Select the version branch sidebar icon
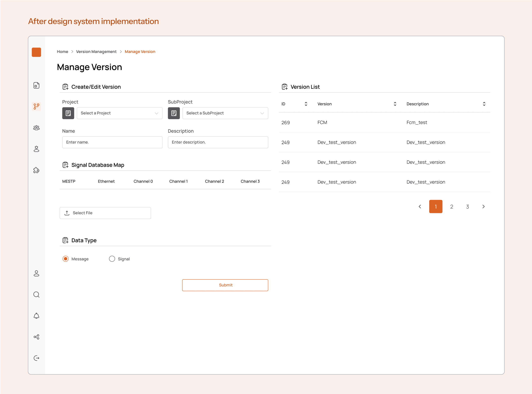This screenshot has height=394, width=532. tap(36, 106)
